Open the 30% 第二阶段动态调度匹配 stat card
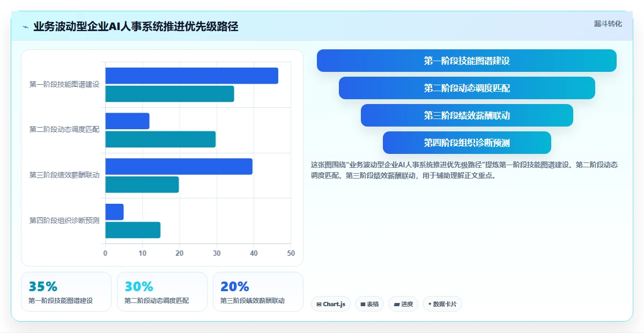This screenshot has height=333, width=644. click(x=162, y=292)
